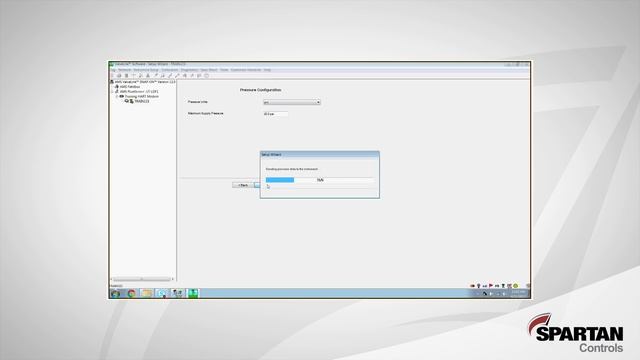Viewport: 640px width, 360px height.
Task: Click the green circle status icon
Action: [516, 286]
